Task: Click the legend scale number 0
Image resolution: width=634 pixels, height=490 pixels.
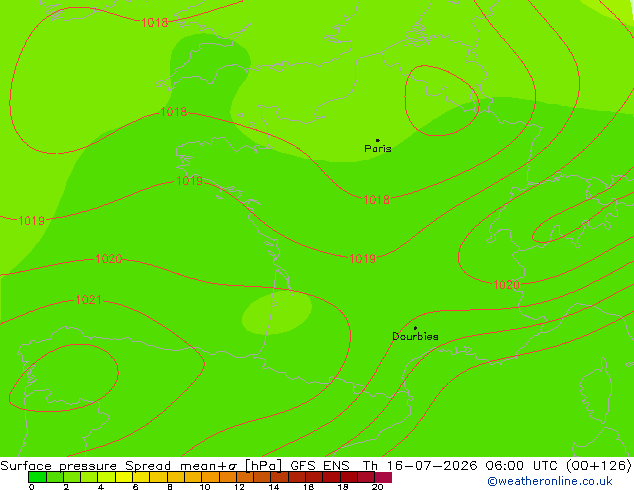Action: (x=32, y=487)
